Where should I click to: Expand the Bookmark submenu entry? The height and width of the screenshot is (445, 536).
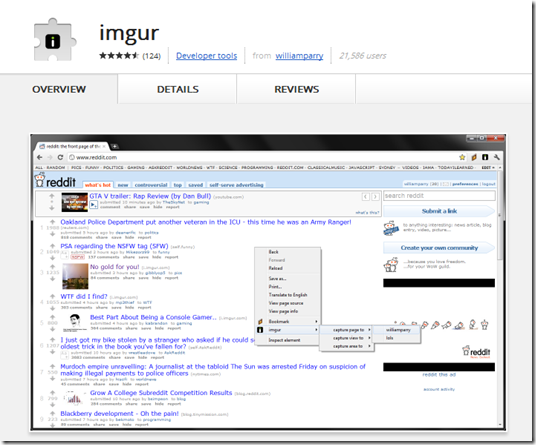[288, 322]
